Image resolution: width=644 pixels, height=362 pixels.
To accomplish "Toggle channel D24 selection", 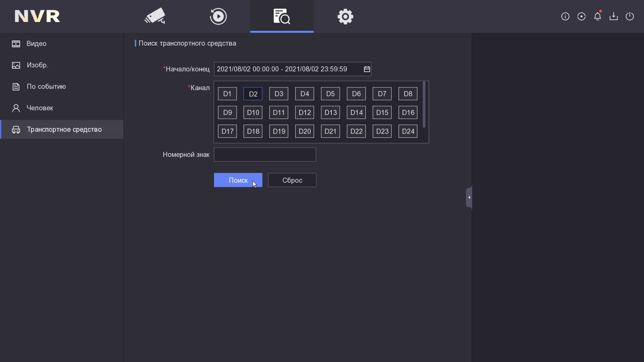I will pyautogui.click(x=408, y=131).
